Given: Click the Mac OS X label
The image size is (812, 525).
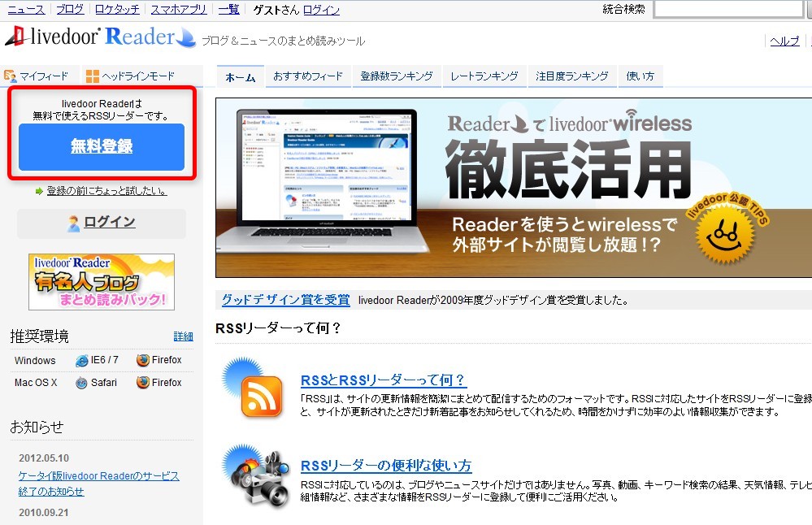Looking at the screenshot, I should coord(36,383).
